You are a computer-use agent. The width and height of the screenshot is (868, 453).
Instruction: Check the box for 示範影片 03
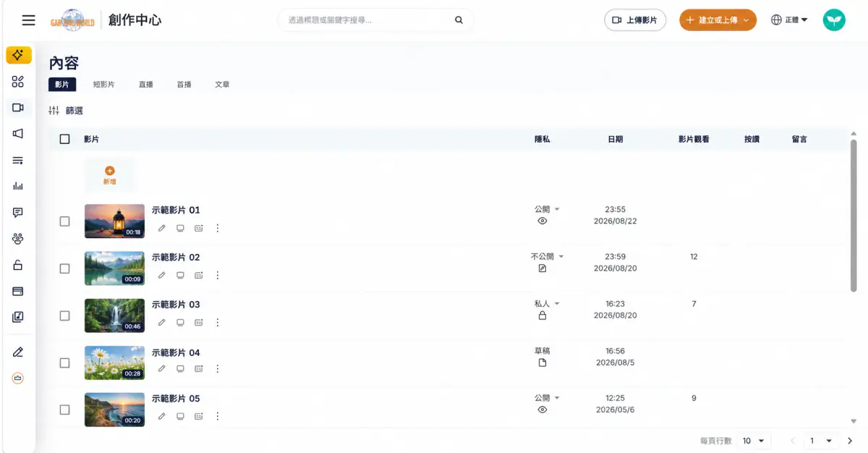coord(64,316)
